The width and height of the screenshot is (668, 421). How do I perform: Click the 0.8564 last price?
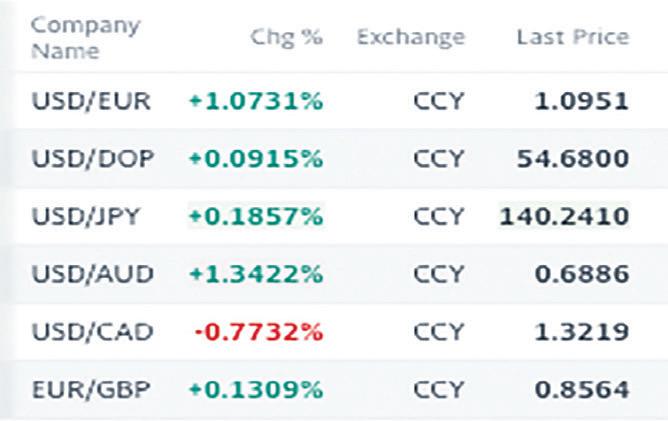(x=580, y=388)
